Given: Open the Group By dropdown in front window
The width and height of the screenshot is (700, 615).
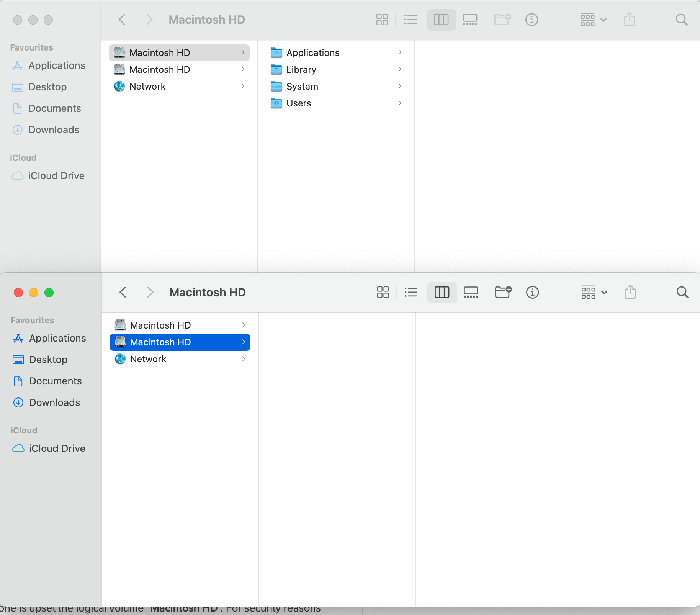Looking at the screenshot, I should coord(594,293).
